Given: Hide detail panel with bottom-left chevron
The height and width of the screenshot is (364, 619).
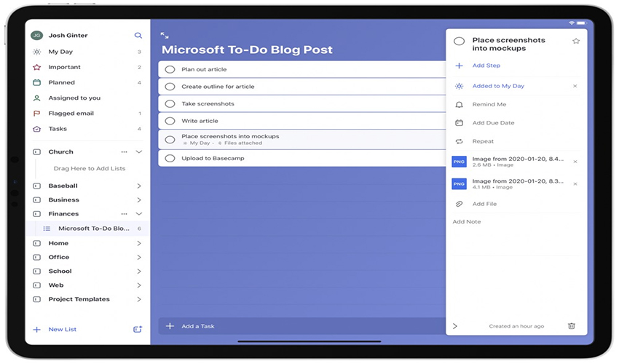Looking at the screenshot, I should 455,326.
